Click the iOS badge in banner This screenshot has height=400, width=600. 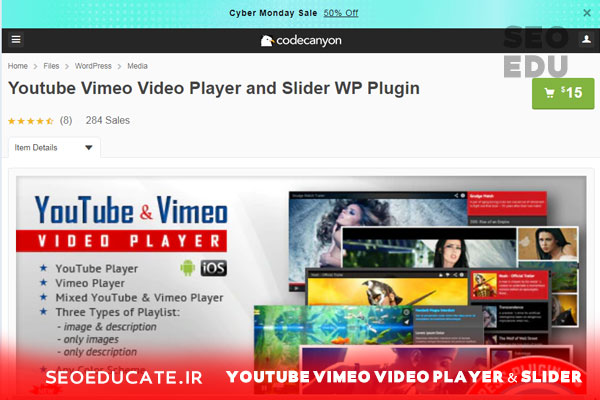[214, 268]
